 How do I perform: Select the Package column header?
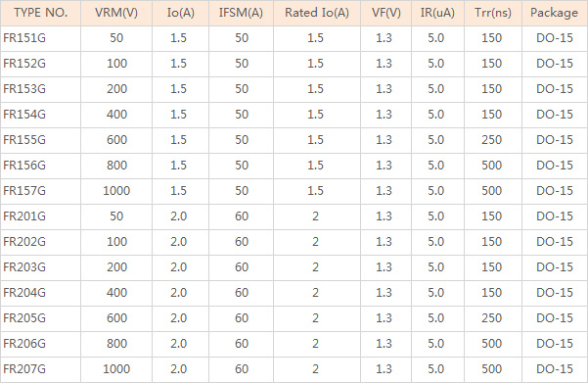(x=555, y=13)
